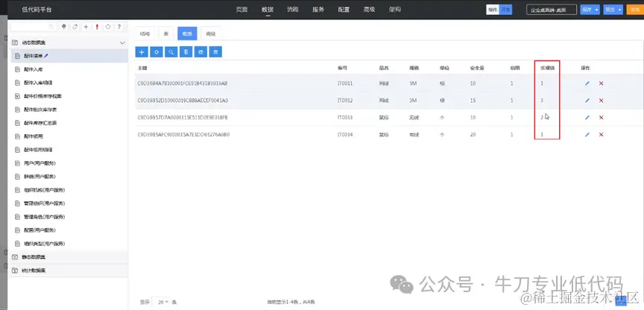644x310 pixels.
Task: Click the sidebar search magnifier icon
Action: (51, 27)
